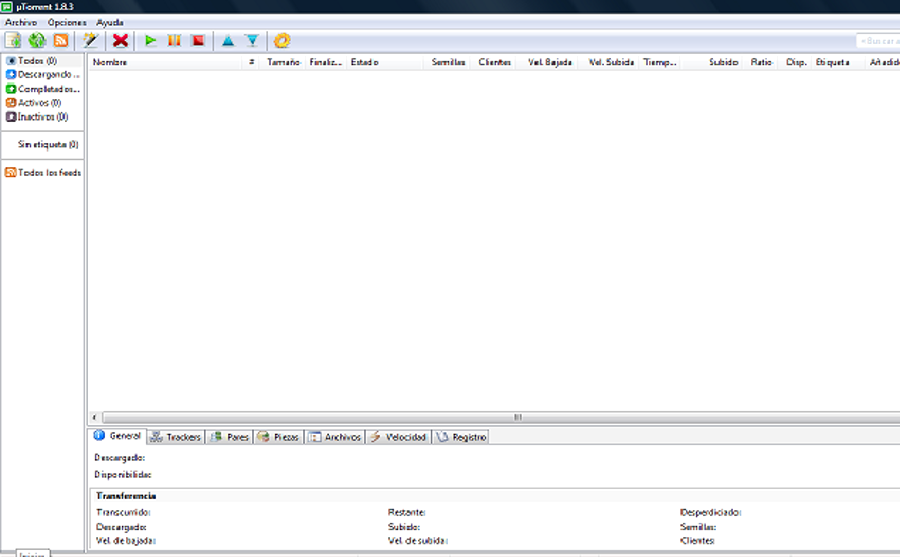Click the orange Pause torrent icon
This screenshot has width=900, height=557.
pyautogui.click(x=174, y=41)
